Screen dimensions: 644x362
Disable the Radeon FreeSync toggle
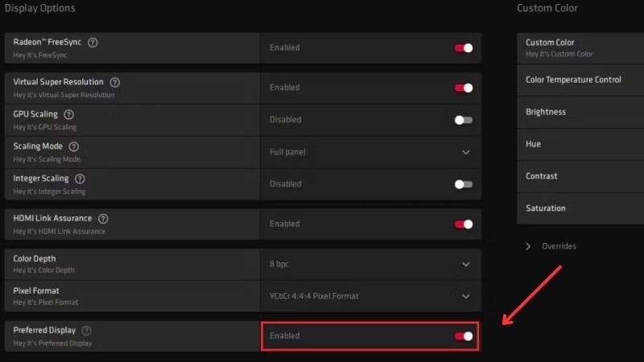click(x=464, y=48)
